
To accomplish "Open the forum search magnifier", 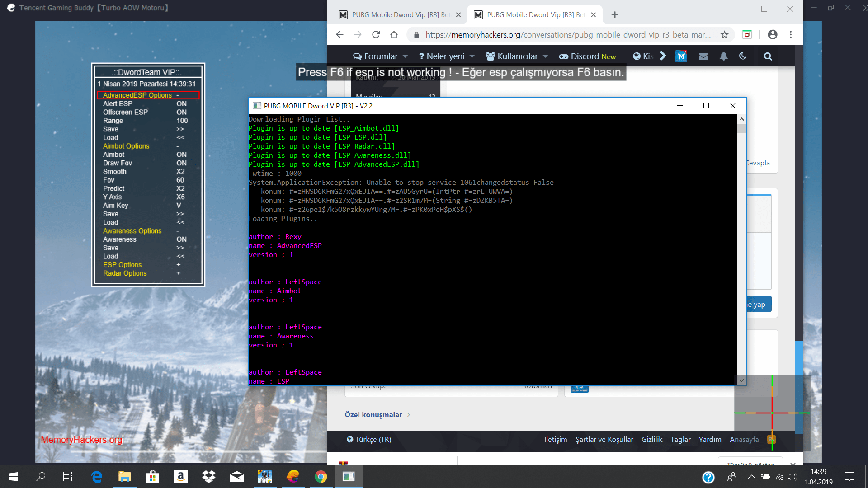I will pyautogui.click(x=768, y=56).
